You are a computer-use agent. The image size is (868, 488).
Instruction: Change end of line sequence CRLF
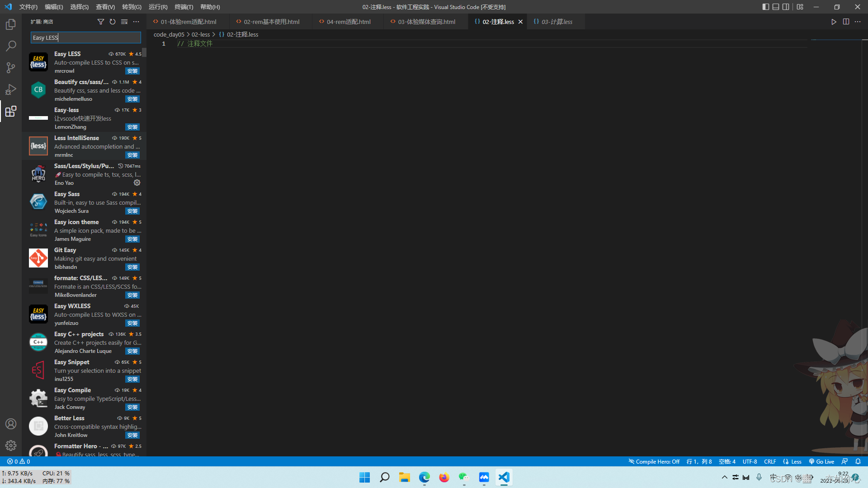coord(770,461)
